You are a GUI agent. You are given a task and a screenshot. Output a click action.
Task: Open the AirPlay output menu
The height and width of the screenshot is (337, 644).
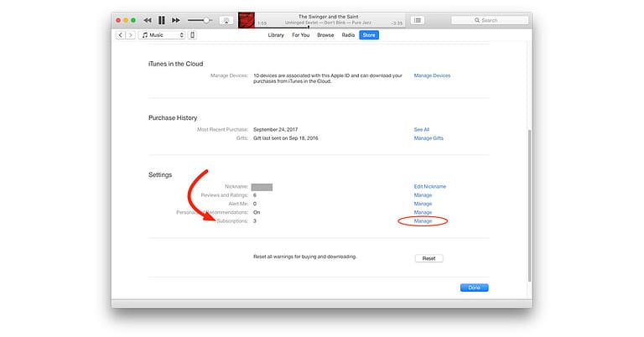pos(226,20)
